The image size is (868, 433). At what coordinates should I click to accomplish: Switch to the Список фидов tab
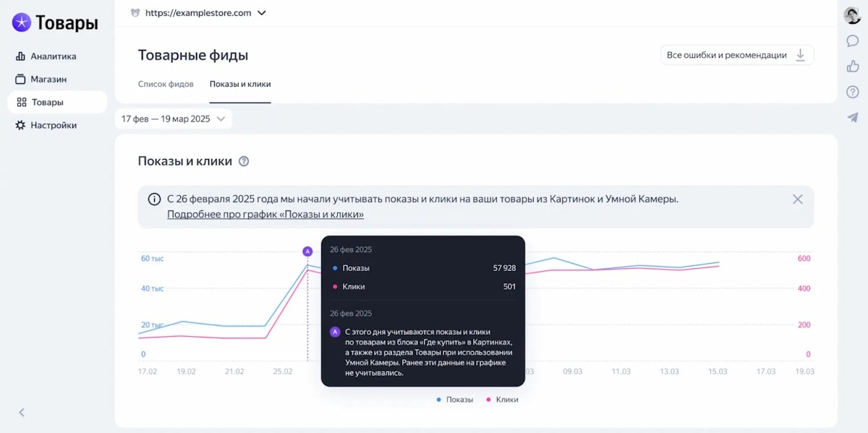tap(166, 84)
